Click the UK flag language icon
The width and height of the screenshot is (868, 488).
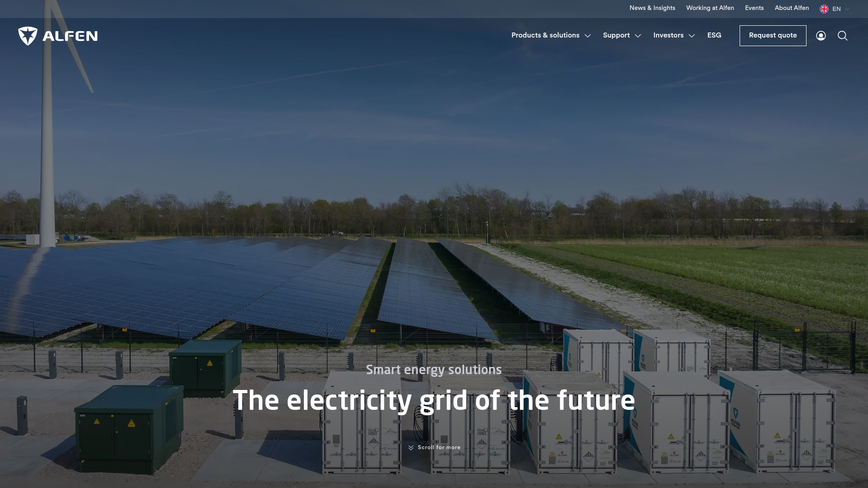click(824, 9)
